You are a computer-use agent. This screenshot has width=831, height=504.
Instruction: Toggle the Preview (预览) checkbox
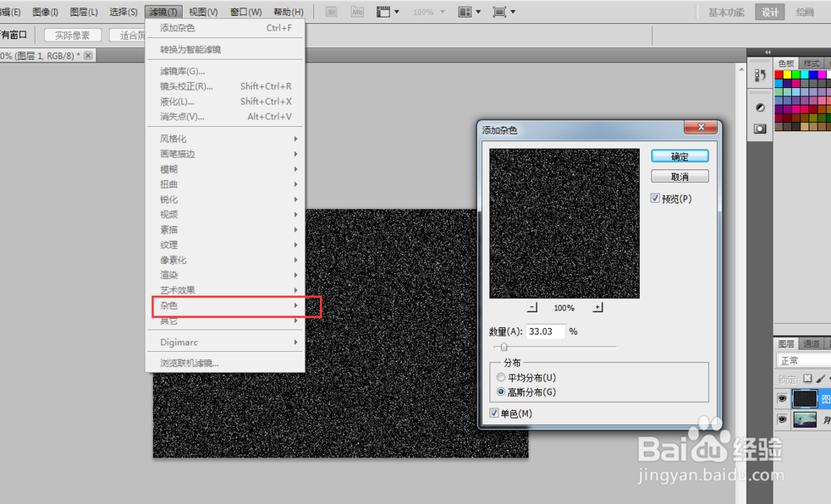pos(655,198)
